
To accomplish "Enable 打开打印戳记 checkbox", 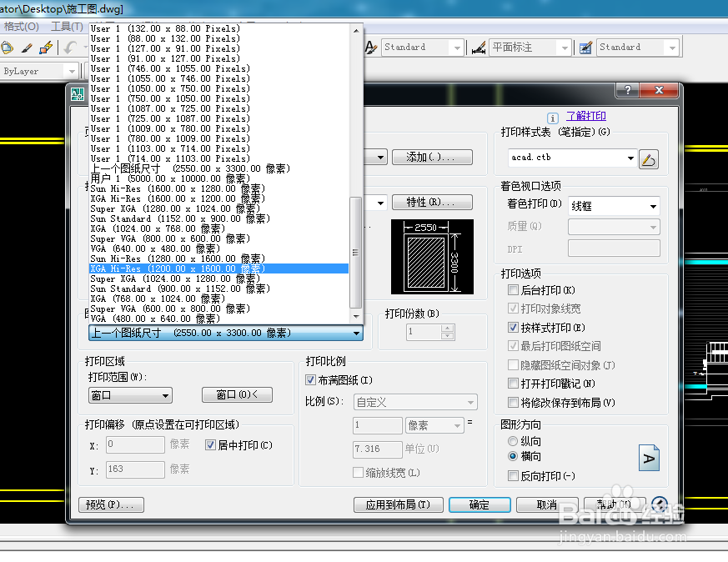I will [513, 384].
